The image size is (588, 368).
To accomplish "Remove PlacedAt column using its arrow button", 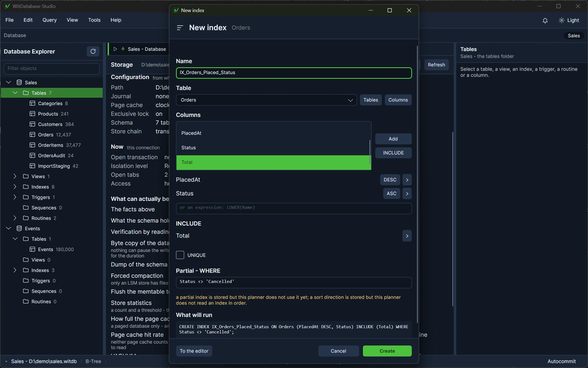I will pos(407,180).
